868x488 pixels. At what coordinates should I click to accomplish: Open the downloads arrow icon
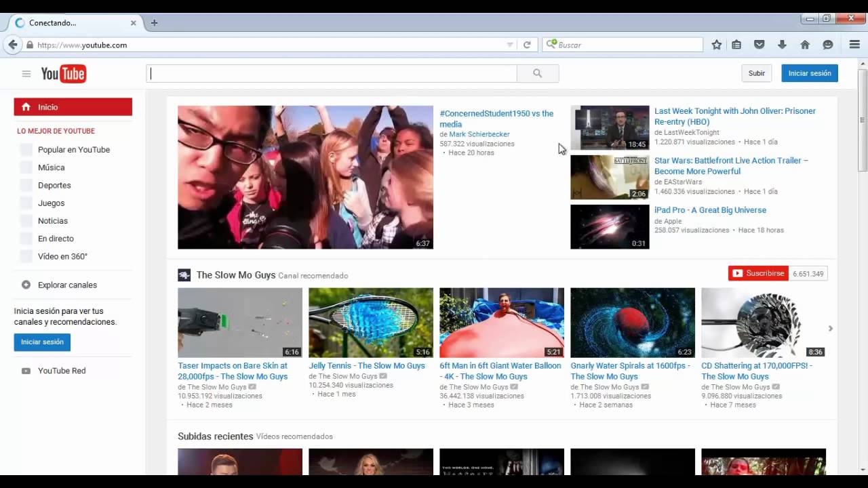pos(782,45)
